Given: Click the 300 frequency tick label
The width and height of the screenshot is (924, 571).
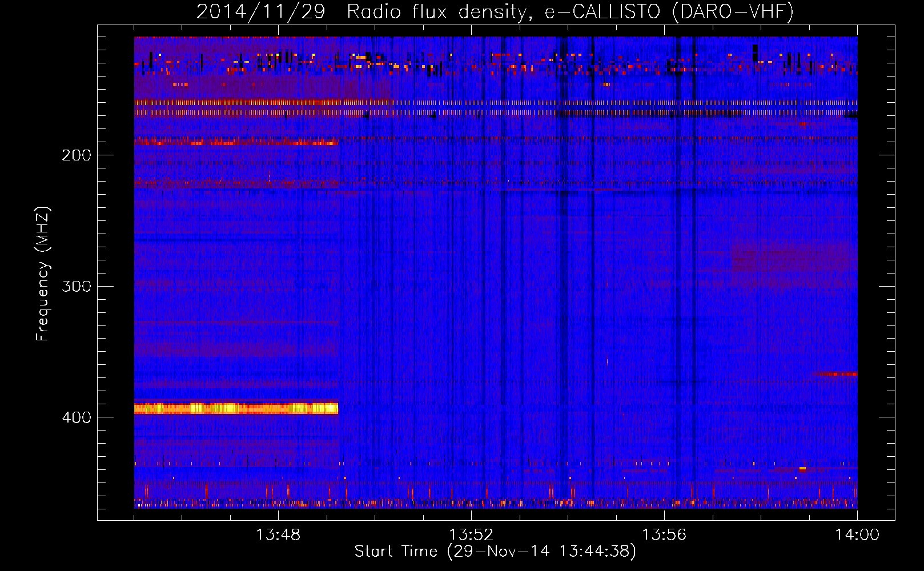Looking at the screenshot, I should click(77, 286).
